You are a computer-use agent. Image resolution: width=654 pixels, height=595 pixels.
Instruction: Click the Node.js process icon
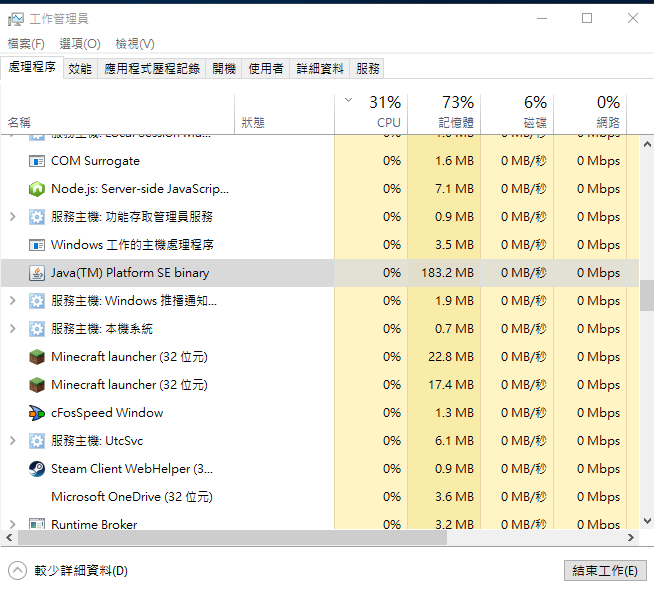point(37,189)
